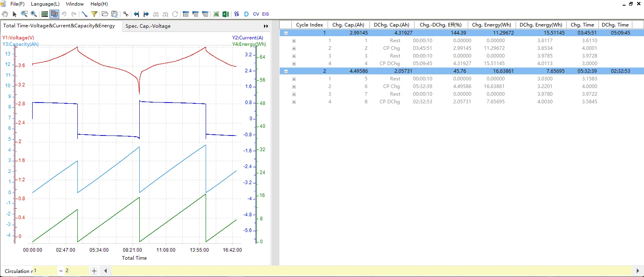Open the CV analysis tool
Screen dimensions: 644x277
click(x=256, y=14)
